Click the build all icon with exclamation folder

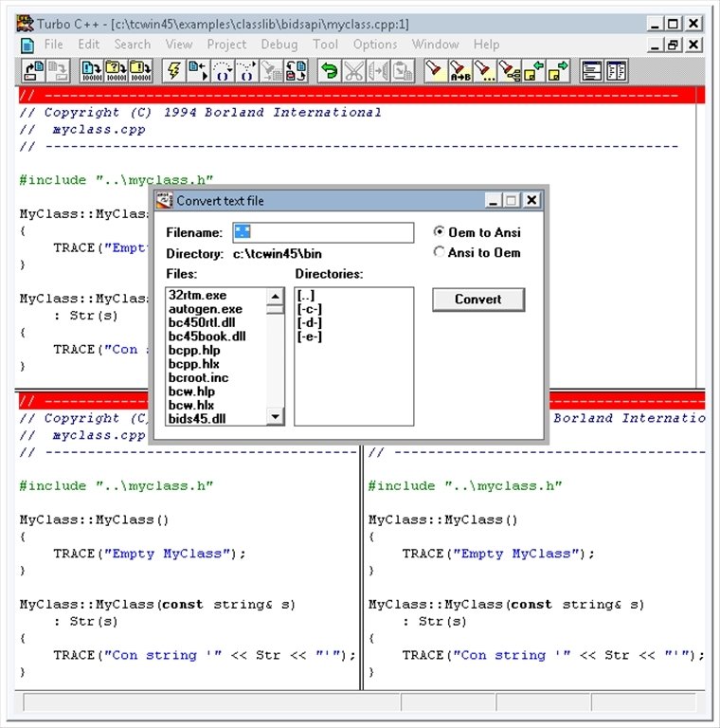click(140, 71)
